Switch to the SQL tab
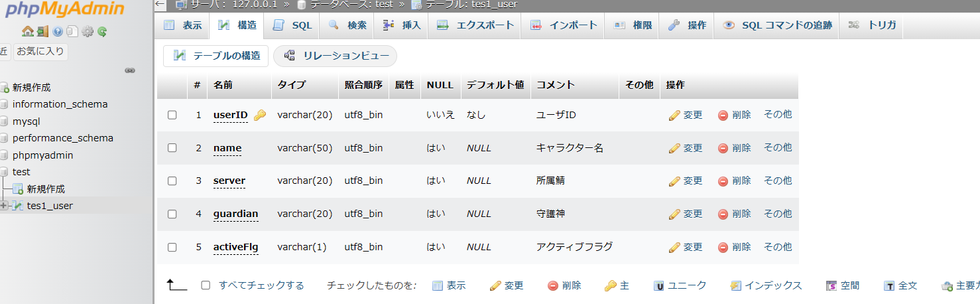 click(292, 25)
